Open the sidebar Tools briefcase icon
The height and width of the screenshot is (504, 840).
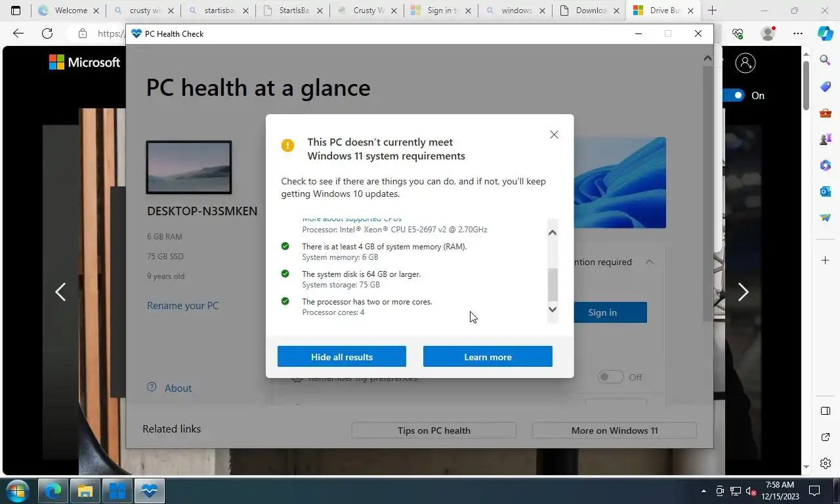coord(826,113)
